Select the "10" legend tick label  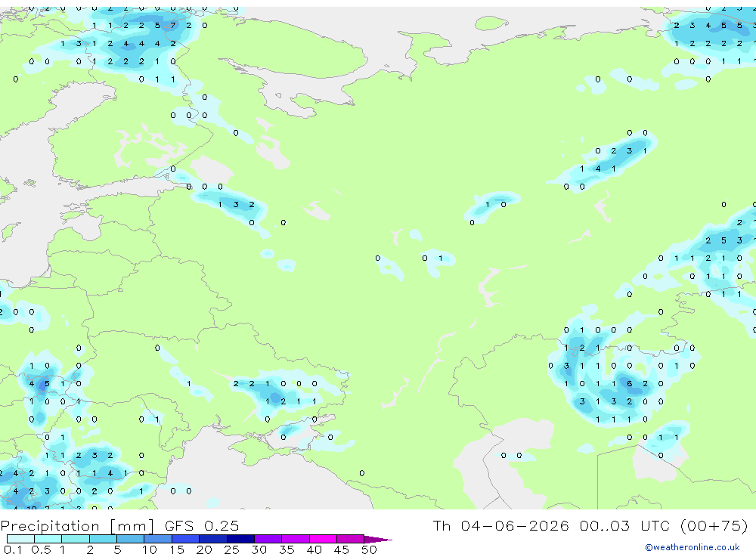click(150, 549)
